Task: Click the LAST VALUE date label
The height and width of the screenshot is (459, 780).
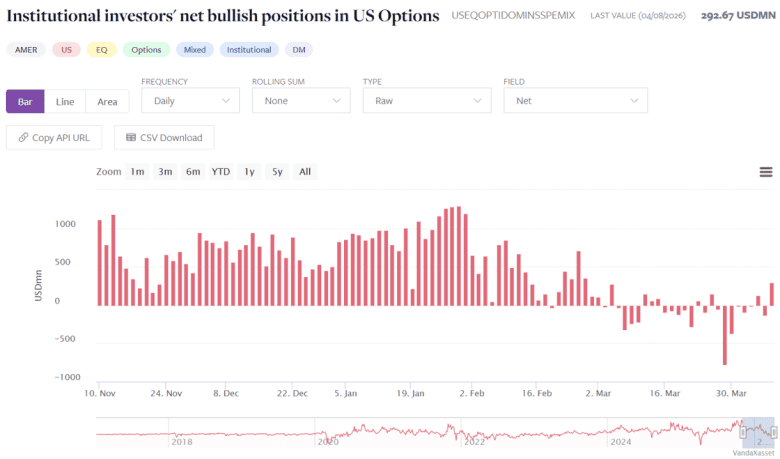Action: (638, 15)
